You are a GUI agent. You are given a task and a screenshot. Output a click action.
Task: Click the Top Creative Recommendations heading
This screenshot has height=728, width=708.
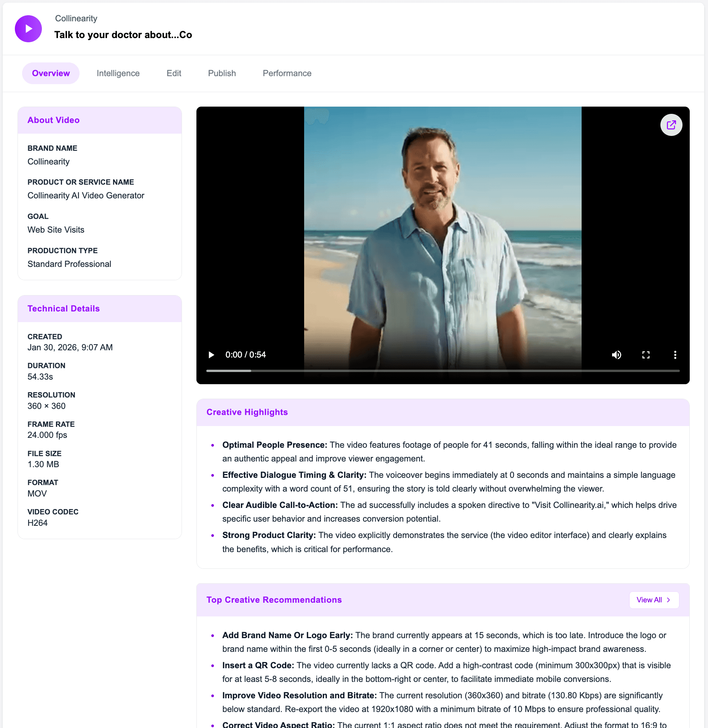point(274,600)
